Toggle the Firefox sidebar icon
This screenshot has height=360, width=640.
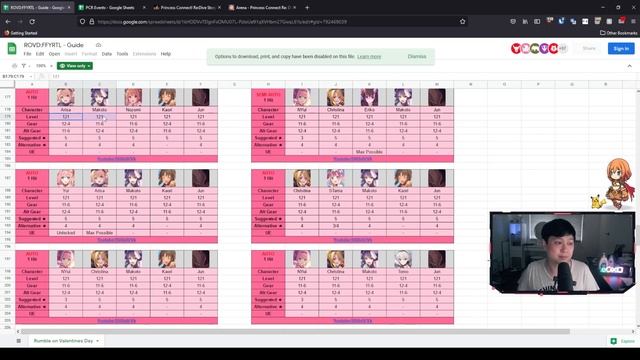coord(537,21)
